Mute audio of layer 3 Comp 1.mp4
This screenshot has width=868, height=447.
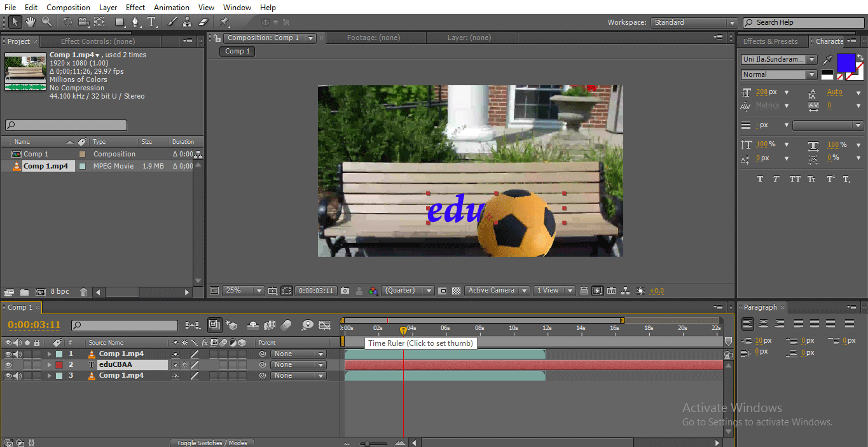(x=18, y=376)
